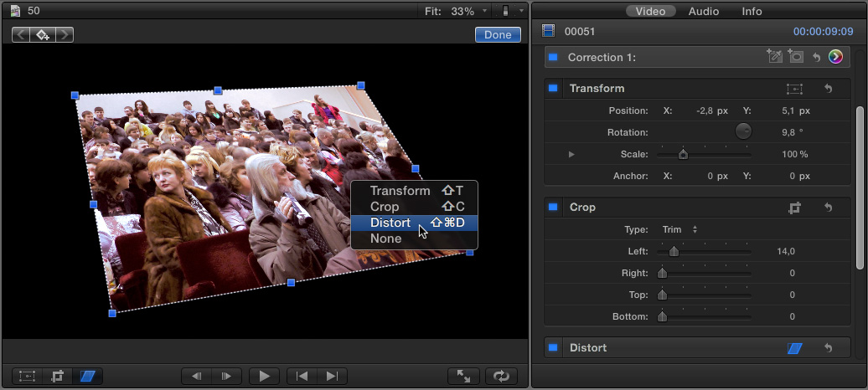Open the Crop Type dropdown
This screenshot has height=390, width=868.
pos(679,229)
